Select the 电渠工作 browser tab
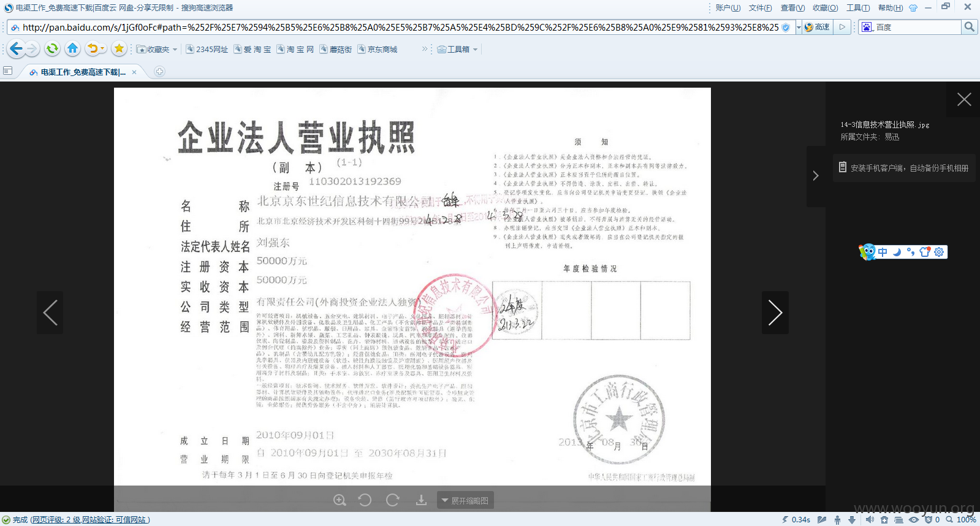The width and height of the screenshot is (980, 526). click(x=83, y=72)
